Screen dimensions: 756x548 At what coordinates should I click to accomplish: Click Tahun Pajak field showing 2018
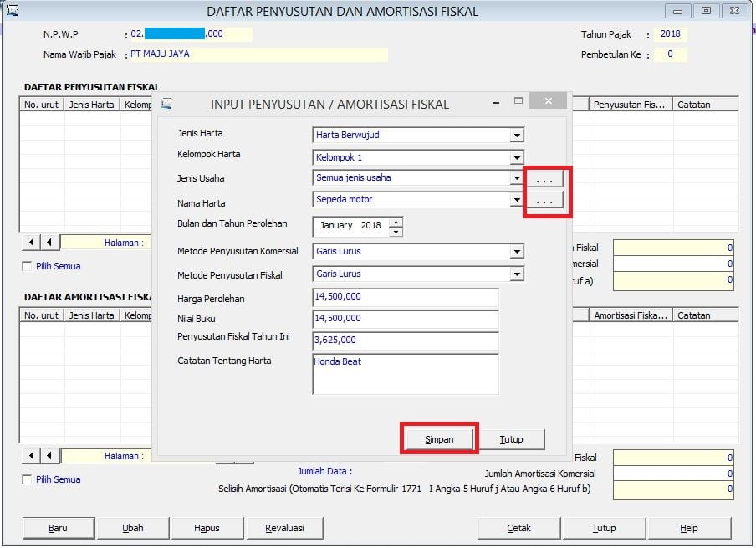click(x=671, y=34)
